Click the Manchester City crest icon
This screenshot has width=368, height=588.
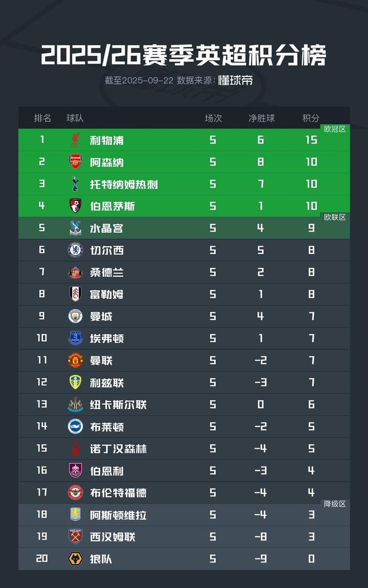(75, 316)
